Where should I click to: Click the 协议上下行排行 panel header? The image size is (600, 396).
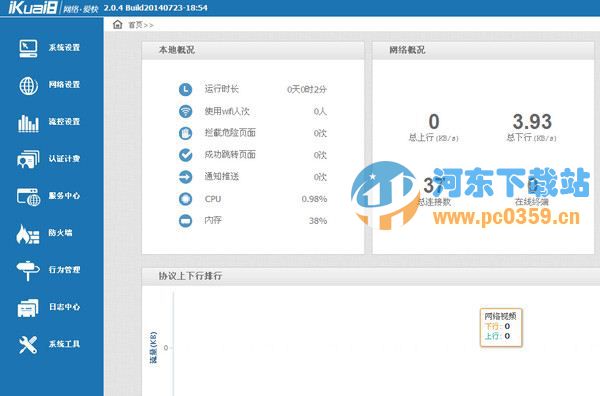(371, 276)
